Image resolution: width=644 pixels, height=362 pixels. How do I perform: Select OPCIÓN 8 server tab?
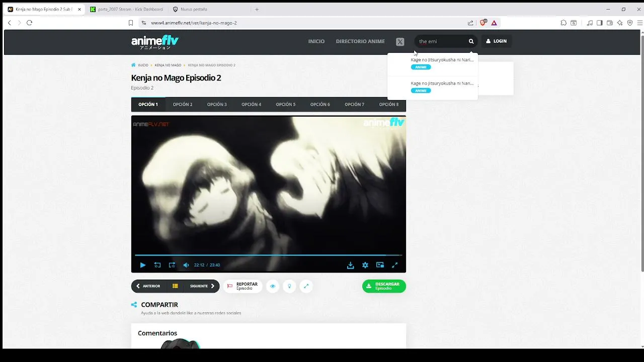(x=389, y=105)
